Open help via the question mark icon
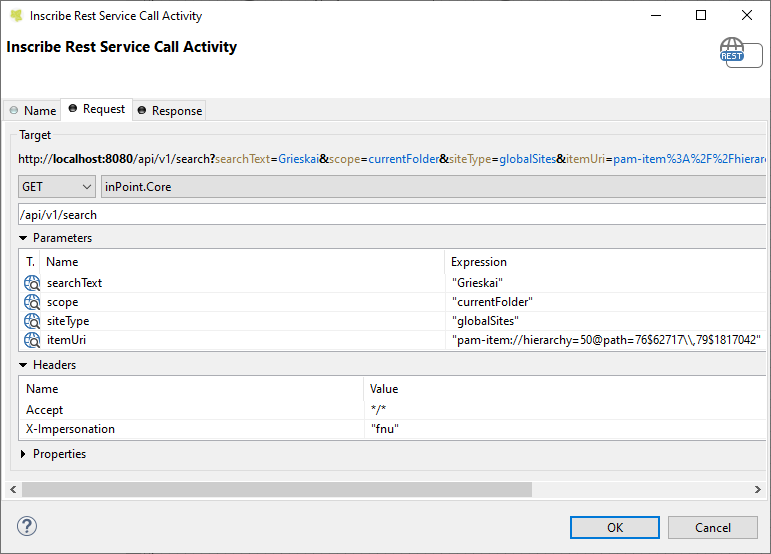Image resolution: width=771 pixels, height=554 pixels. 27,526
